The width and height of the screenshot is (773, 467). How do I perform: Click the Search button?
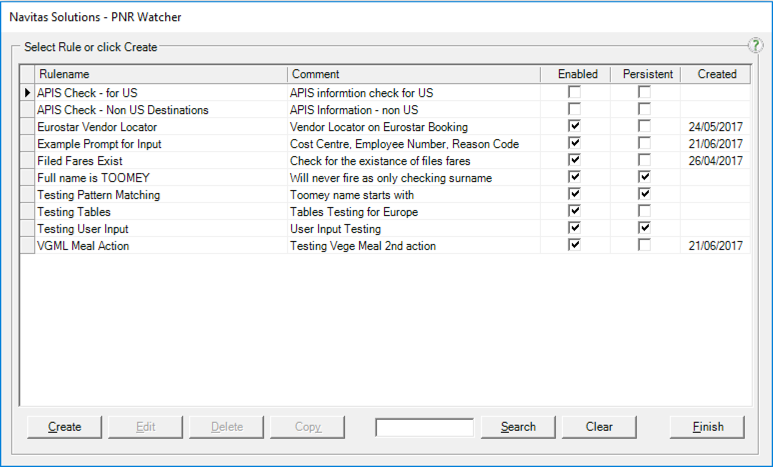[518, 427]
